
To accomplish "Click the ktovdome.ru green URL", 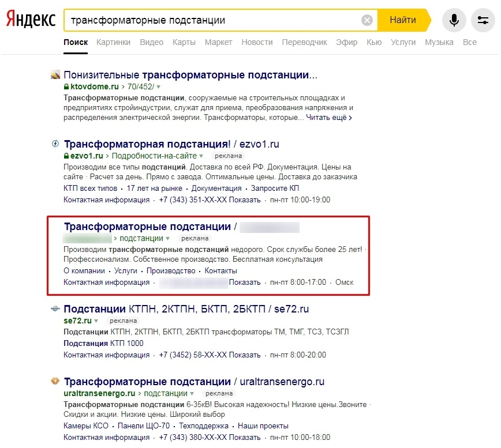I will click(x=94, y=86).
